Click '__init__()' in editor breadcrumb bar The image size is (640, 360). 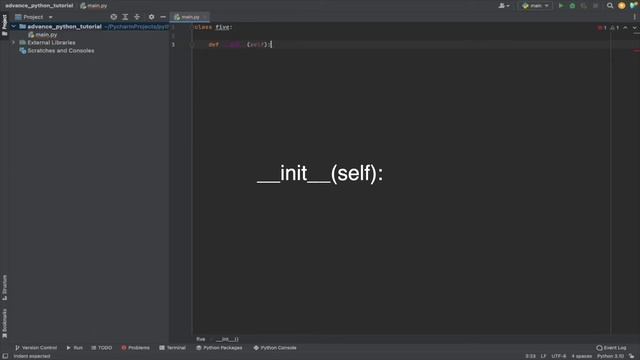[227, 339]
